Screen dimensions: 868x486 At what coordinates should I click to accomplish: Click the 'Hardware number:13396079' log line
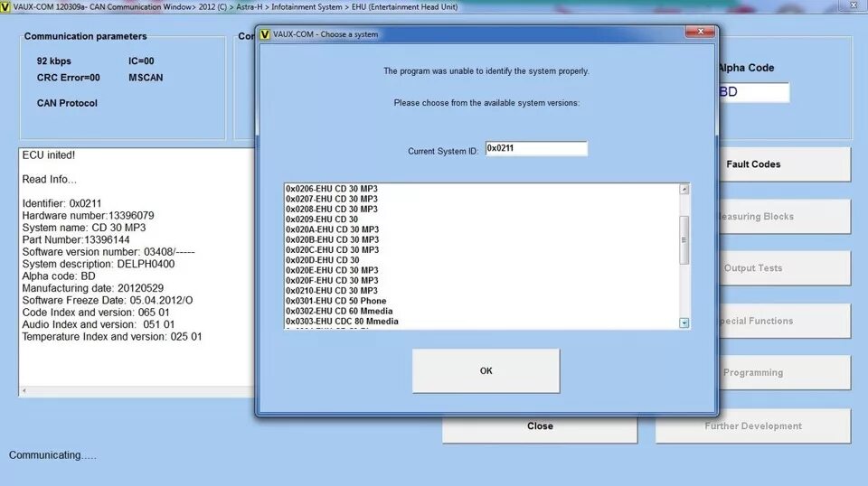click(88, 216)
